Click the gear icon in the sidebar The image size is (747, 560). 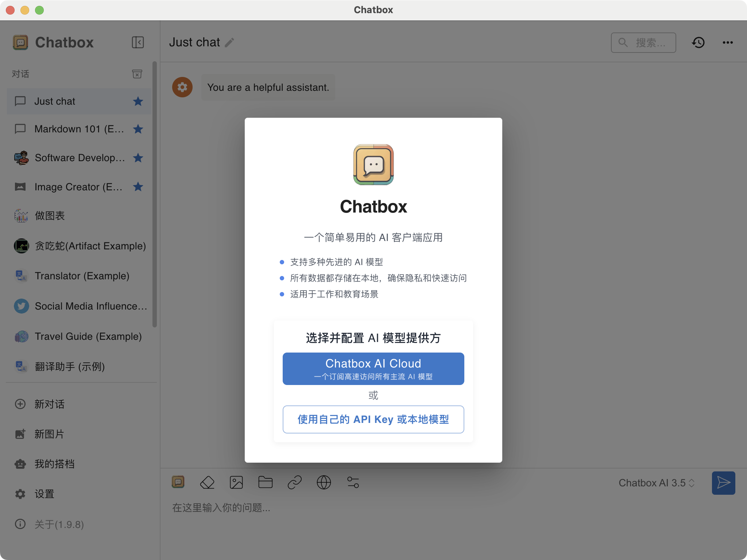click(x=20, y=494)
